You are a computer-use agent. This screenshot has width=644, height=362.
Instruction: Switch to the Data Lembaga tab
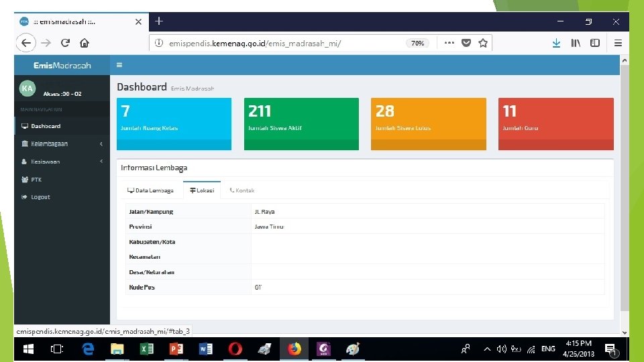(x=150, y=190)
